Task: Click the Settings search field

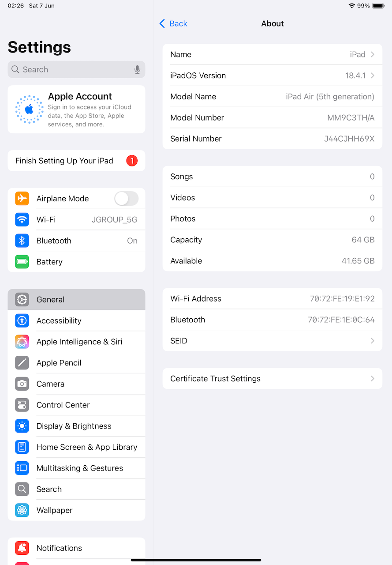Action: [x=76, y=69]
